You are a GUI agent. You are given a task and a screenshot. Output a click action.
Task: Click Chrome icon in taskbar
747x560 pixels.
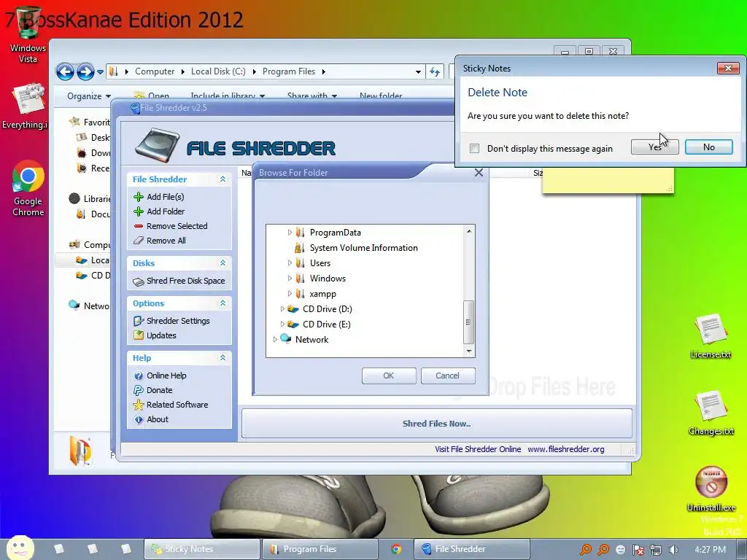pyautogui.click(x=396, y=550)
